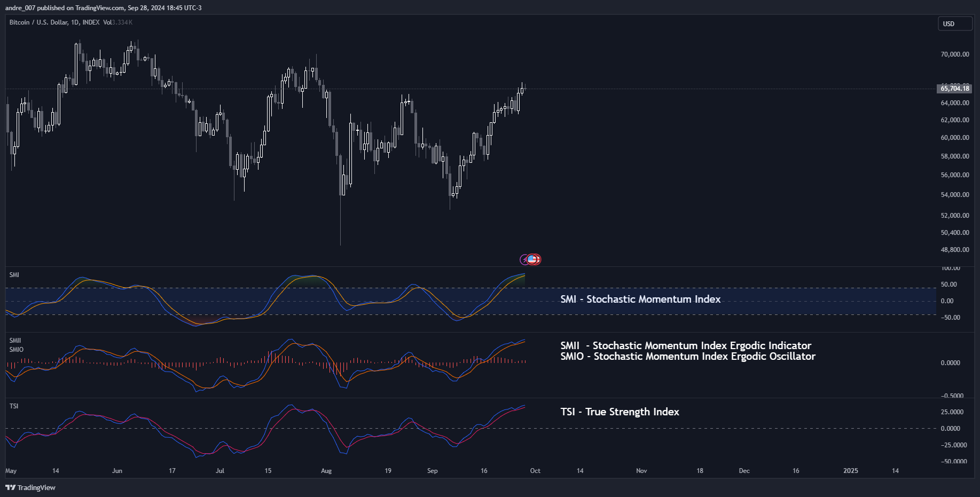Click the 56,000.00 price axis label

click(955, 175)
